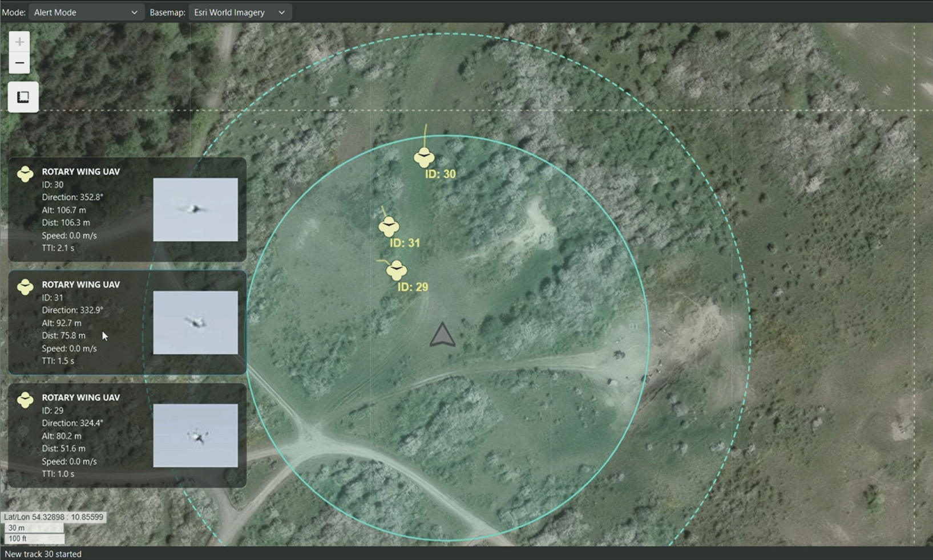This screenshot has height=560, width=933.
Task: Select UAV marker ID: 30 on map
Action: pyautogui.click(x=424, y=157)
